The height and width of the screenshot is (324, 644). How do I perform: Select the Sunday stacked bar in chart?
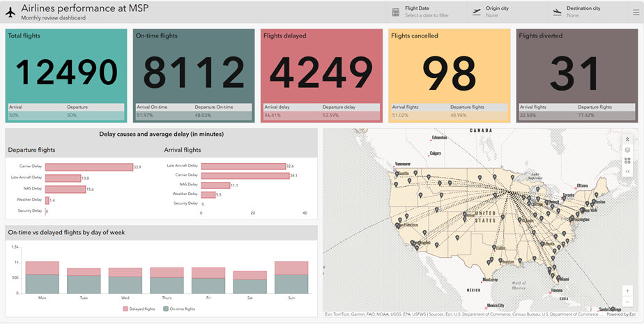click(x=291, y=277)
